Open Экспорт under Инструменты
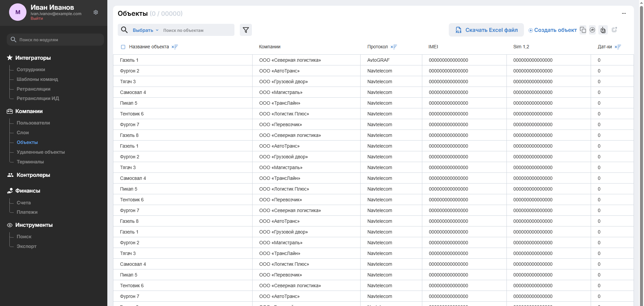 [26, 246]
